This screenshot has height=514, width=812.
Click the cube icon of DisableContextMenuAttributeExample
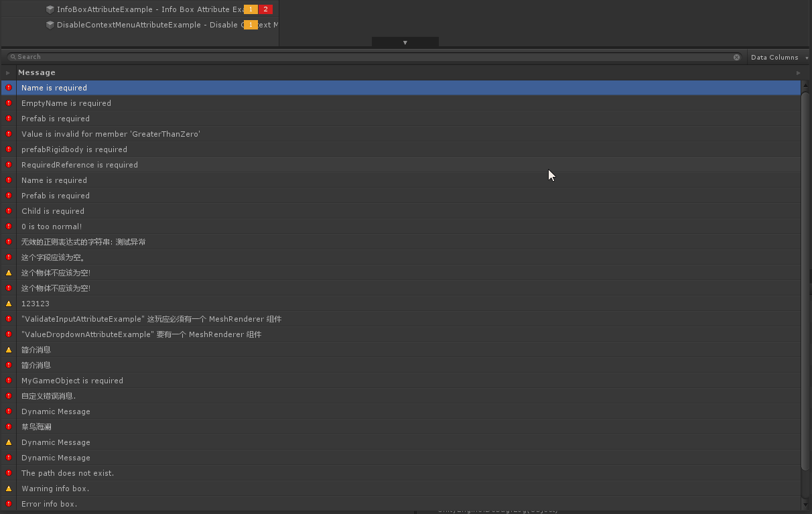[50, 25]
